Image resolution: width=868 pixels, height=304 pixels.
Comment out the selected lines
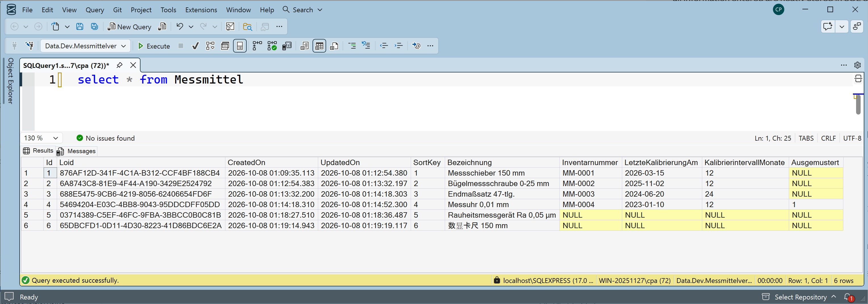coord(352,46)
